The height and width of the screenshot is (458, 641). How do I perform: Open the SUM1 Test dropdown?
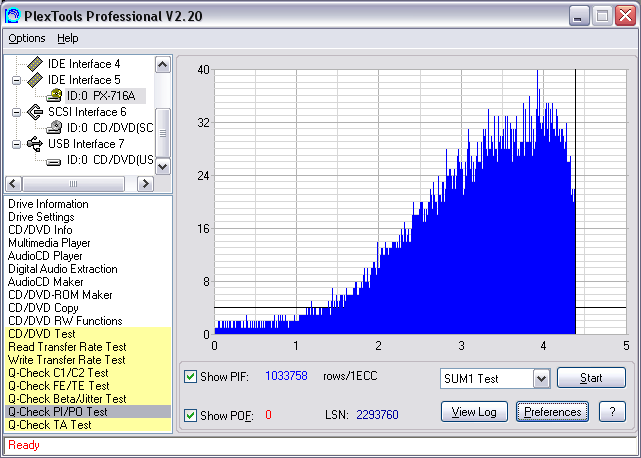[541, 379]
